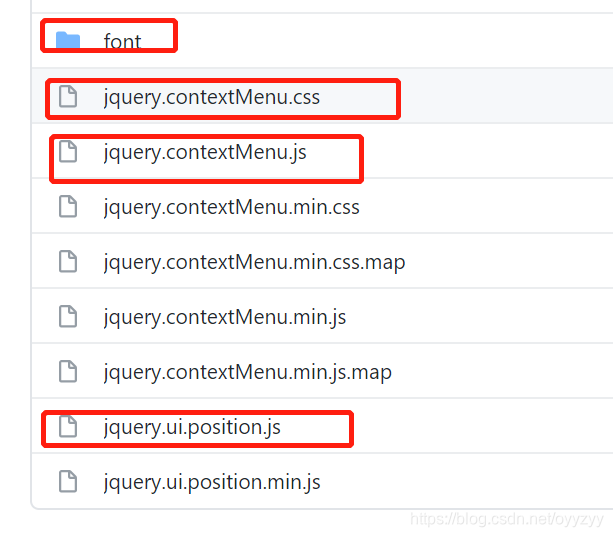Screen dimensions: 613x537
Task: Open the font folder link
Action: [122, 41]
